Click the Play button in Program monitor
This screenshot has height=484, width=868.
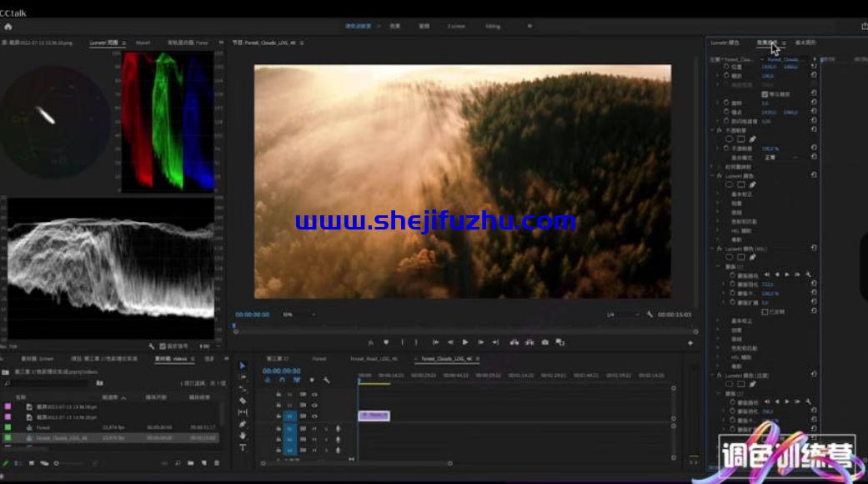(x=465, y=342)
